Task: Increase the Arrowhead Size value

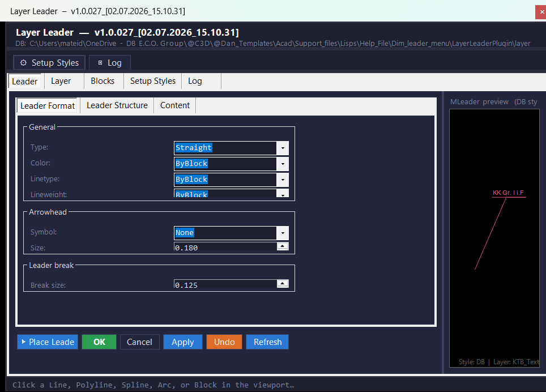Action: tap(283, 246)
